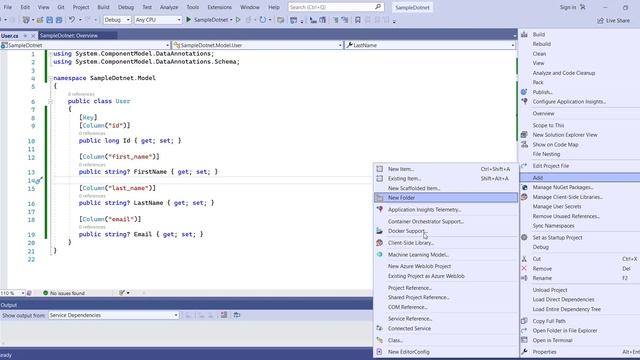Collapse the namespace SampleDotnet.Model block
The image size is (640, 360).
pos(51,78)
